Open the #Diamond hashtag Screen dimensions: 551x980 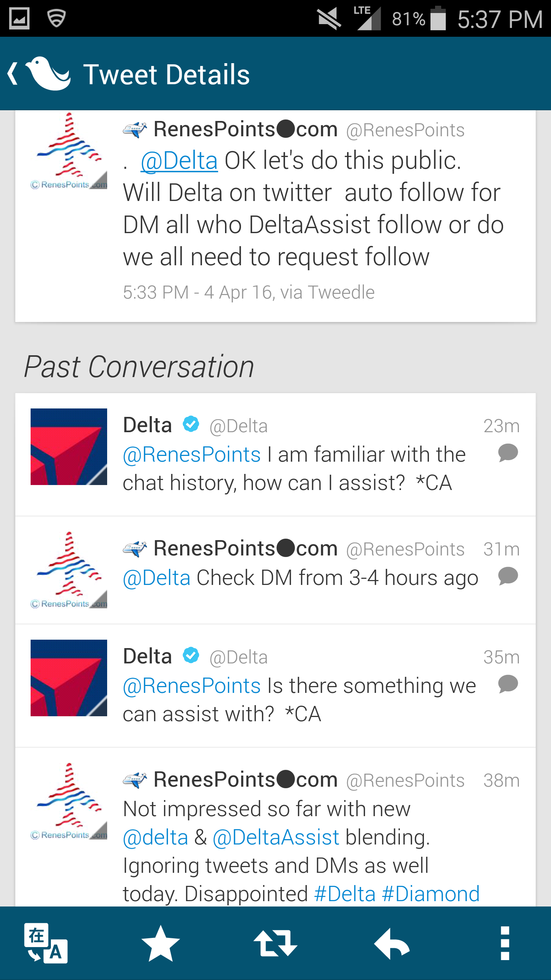(x=431, y=894)
